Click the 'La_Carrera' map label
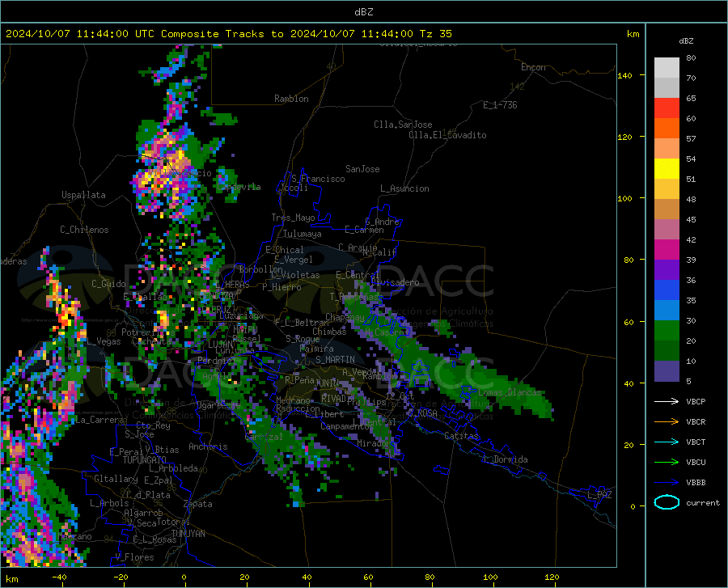The height and width of the screenshot is (588, 728). [99, 420]
